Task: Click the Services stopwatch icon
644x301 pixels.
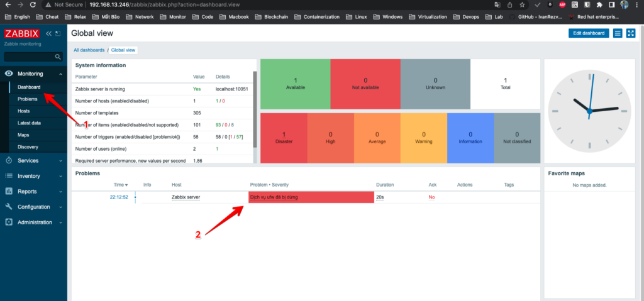Action: [x=9, y=161]
